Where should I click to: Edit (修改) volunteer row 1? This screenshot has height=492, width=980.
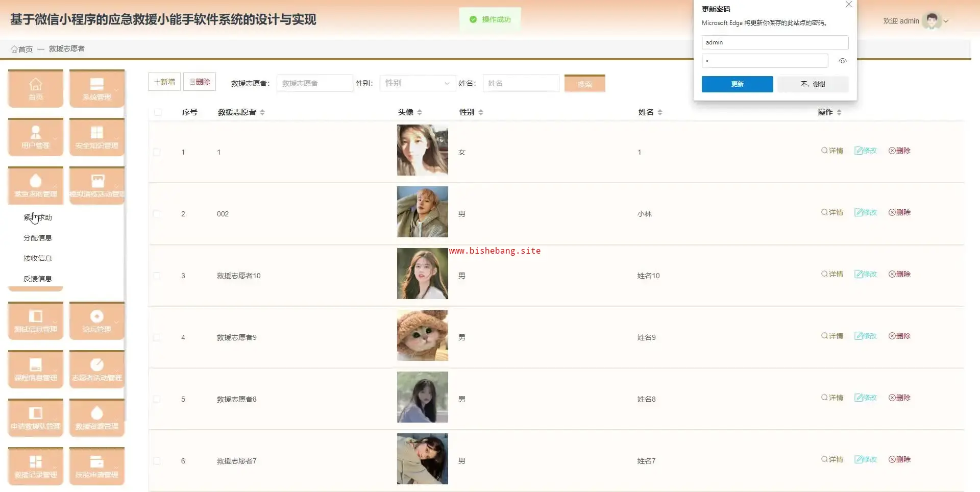tap(866, 151)
